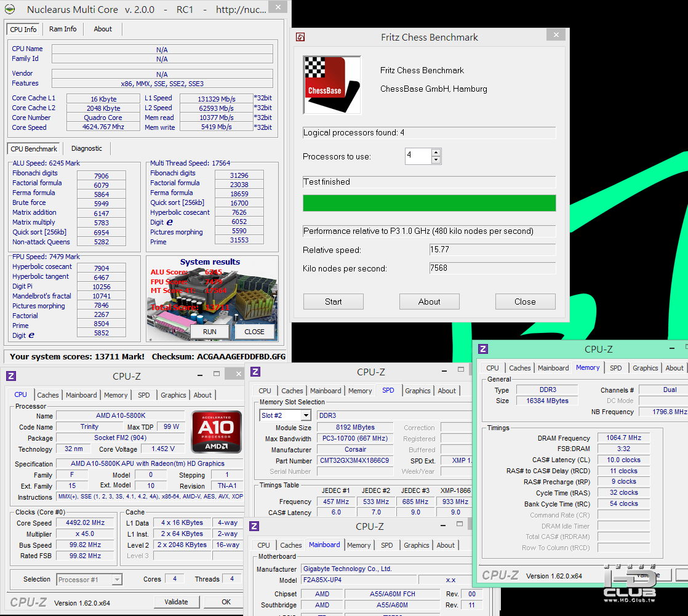
Task: Open Memory tab in the SPD CPU-Z window
Action: pyautogui.click(x=360, y=391)
